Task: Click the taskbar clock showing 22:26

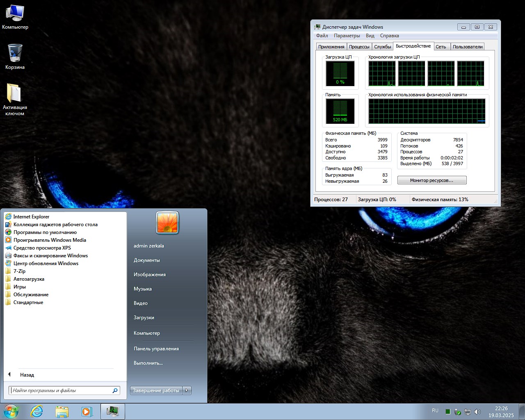Action: point(501,412)
